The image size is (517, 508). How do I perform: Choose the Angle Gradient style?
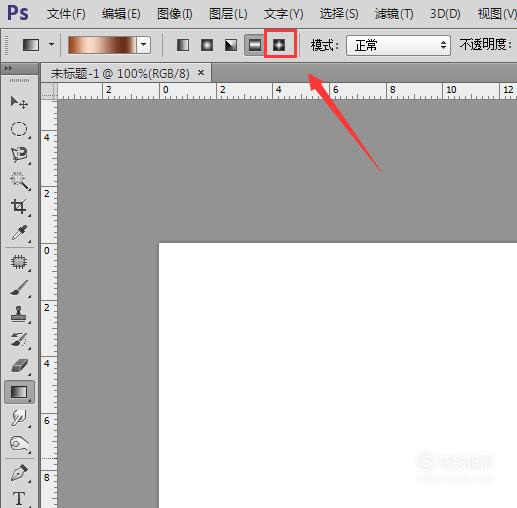tap(231, 45)
